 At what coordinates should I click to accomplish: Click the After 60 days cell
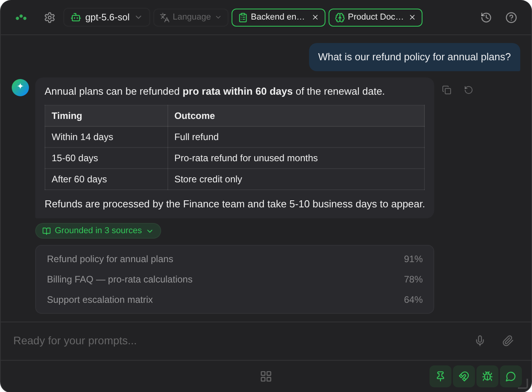(106, 179)
